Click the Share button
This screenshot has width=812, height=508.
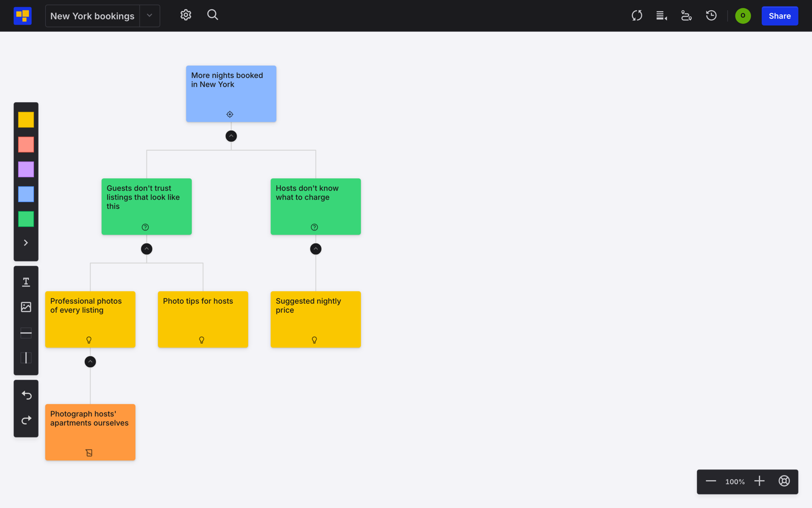(x=780, y=16)
